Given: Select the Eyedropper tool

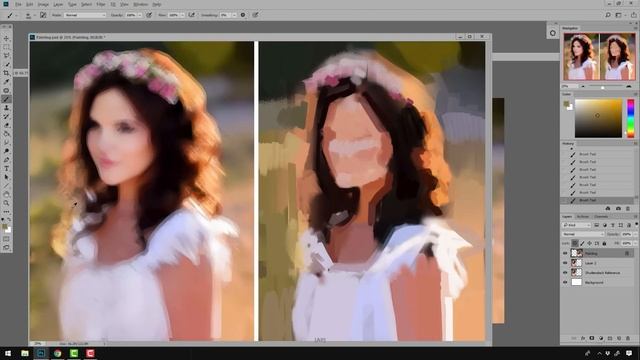Looking at the screenshot, I should coord(6,82).
